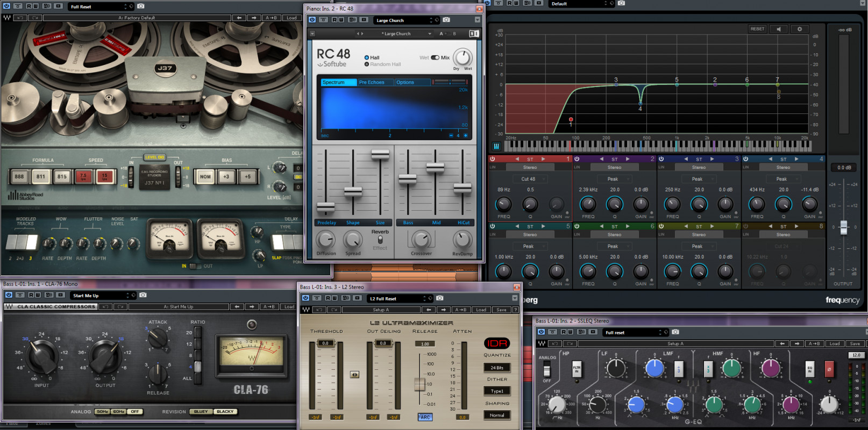The height and width of the screenshot is (430, 868).
Task: Click link faders icon in L2 Ultramaximizer
Action: coord(354,375)
